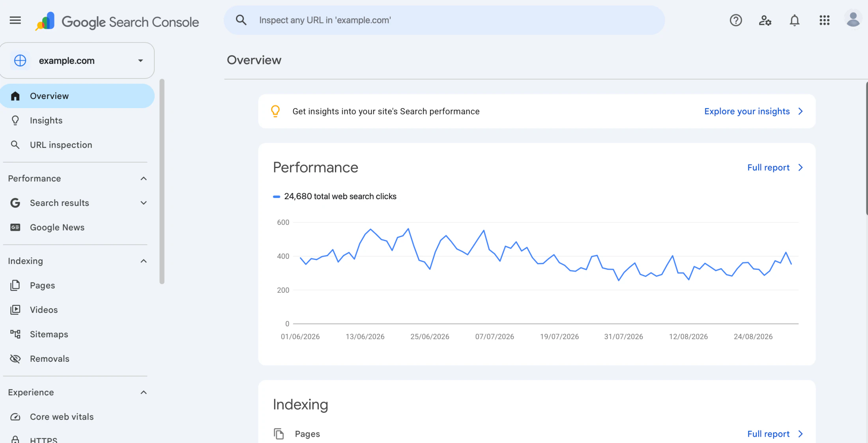Image resolution: width=868 pixels, height=443 pixels.
Task: Click the 24/08/2026 axis date label
Action: click(x=753, y=336)
